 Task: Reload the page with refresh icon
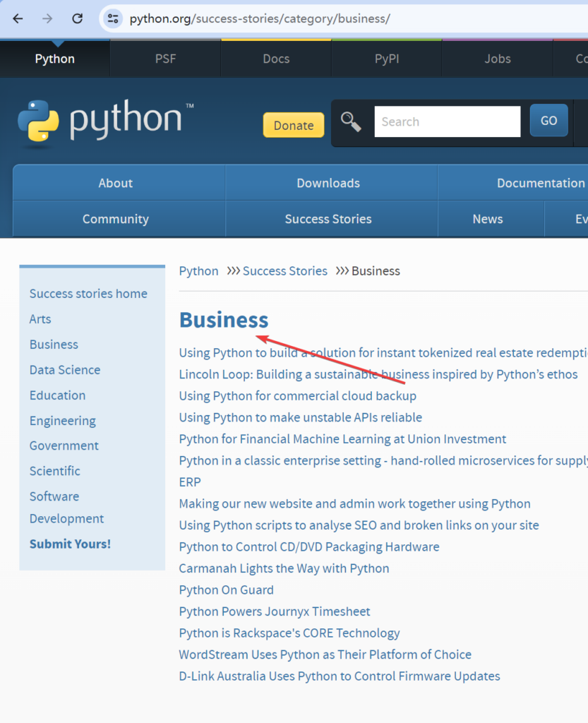click(x=78, y=19)
